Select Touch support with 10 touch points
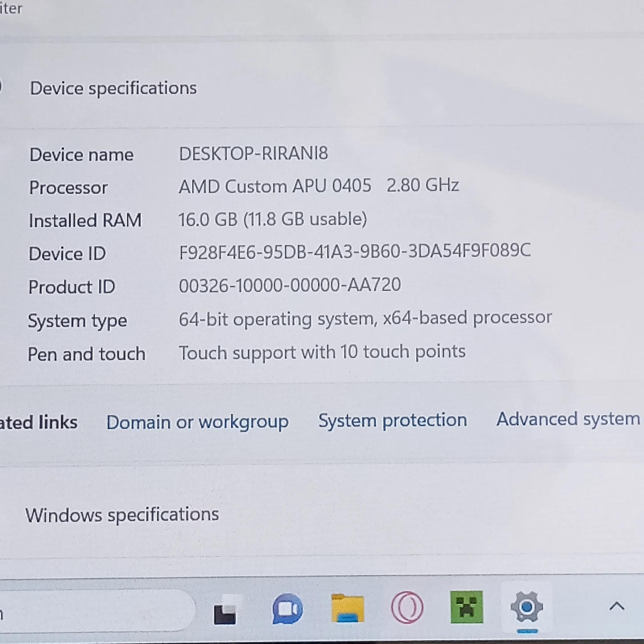 pos(322,352)
